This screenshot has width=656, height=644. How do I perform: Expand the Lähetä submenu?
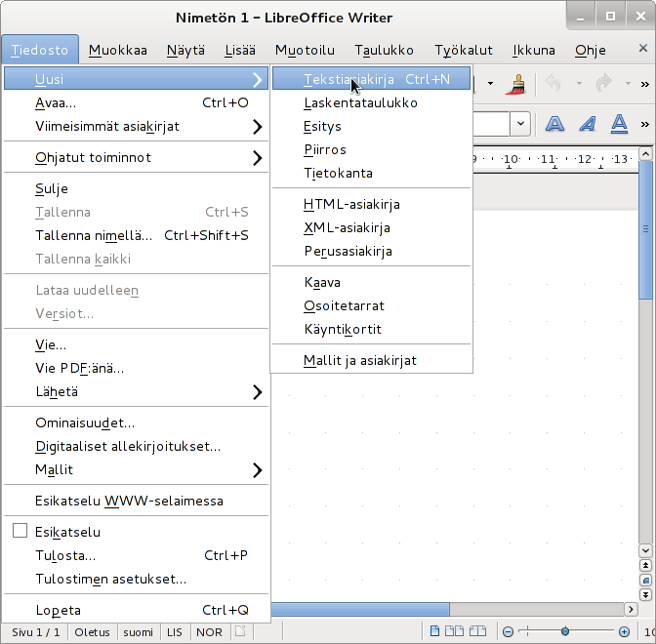(136, 392)
